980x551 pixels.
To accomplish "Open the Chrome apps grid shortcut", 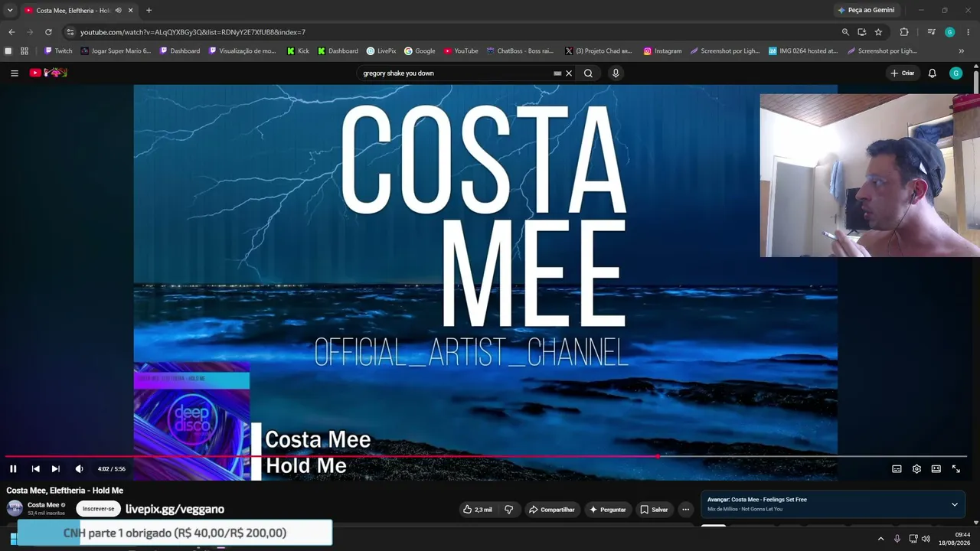I will tap(24, 51).
